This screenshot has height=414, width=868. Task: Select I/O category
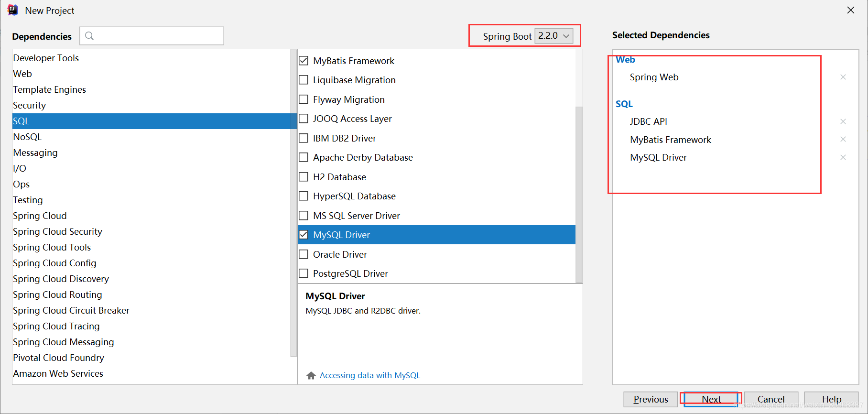[151, 168]
